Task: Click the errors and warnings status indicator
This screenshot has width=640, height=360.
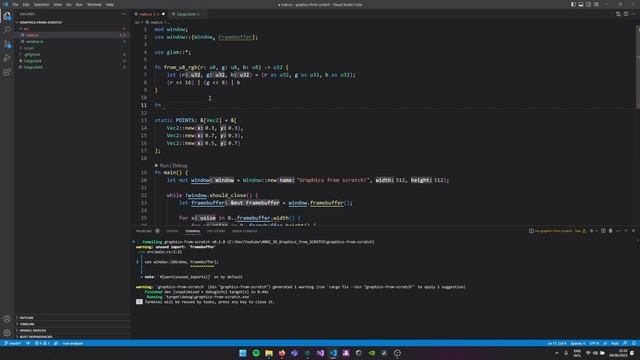Action: click(x=42, y=343)
